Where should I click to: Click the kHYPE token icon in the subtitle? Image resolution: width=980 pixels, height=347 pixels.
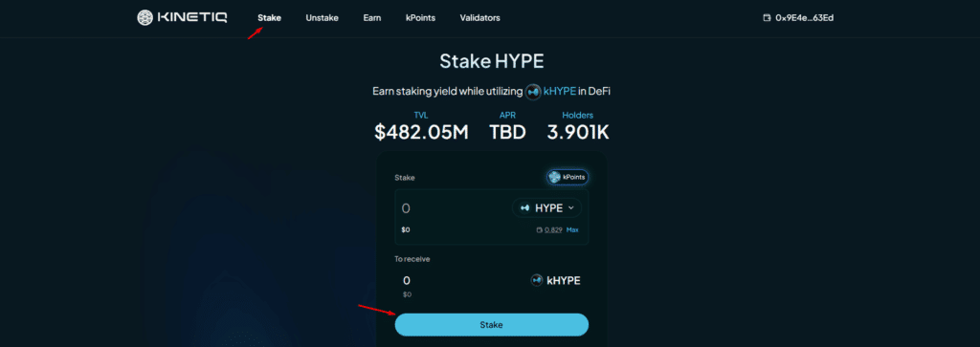(533, 92)
